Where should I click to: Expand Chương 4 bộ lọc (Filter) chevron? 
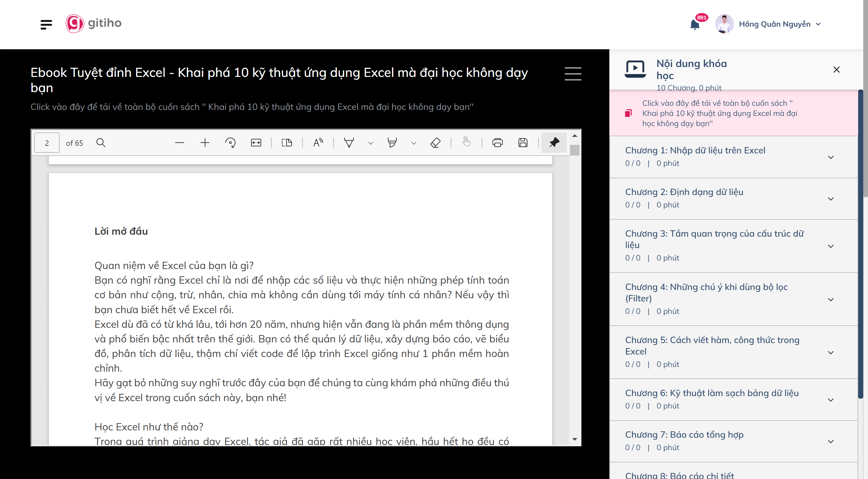pos(831,300)
